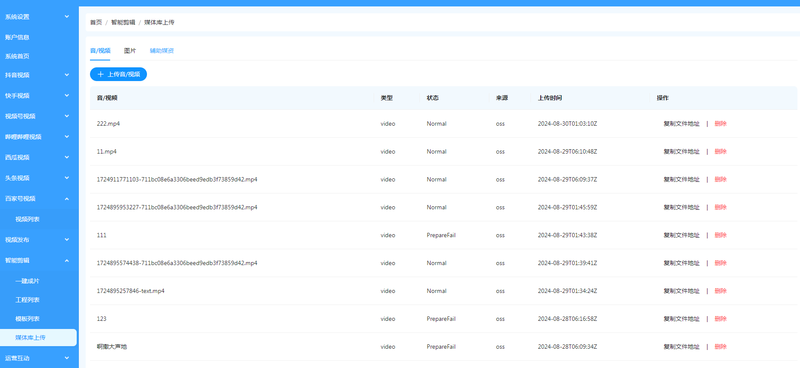Image resolution: width=800 pixels, height=368 pixels.
Task: Click the 操作 column header
Action: pyautogui.click(x=663, y=97)
